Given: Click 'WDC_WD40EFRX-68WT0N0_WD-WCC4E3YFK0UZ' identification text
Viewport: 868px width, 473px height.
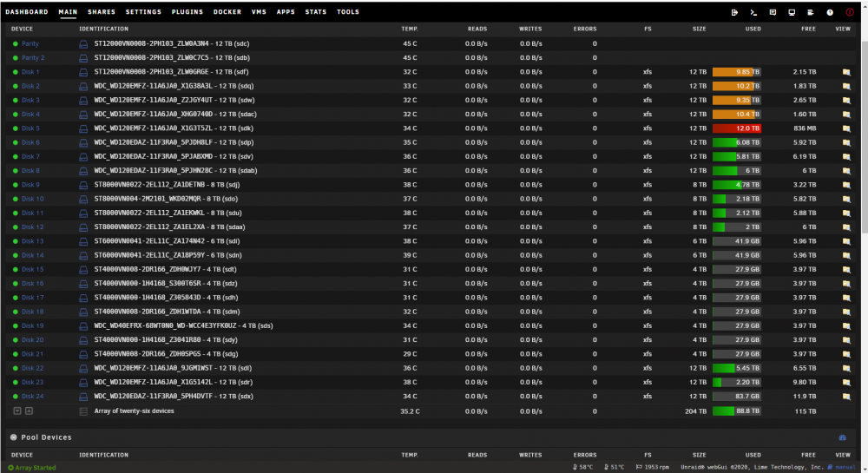Looking at the screenshot, I should 165,325.
